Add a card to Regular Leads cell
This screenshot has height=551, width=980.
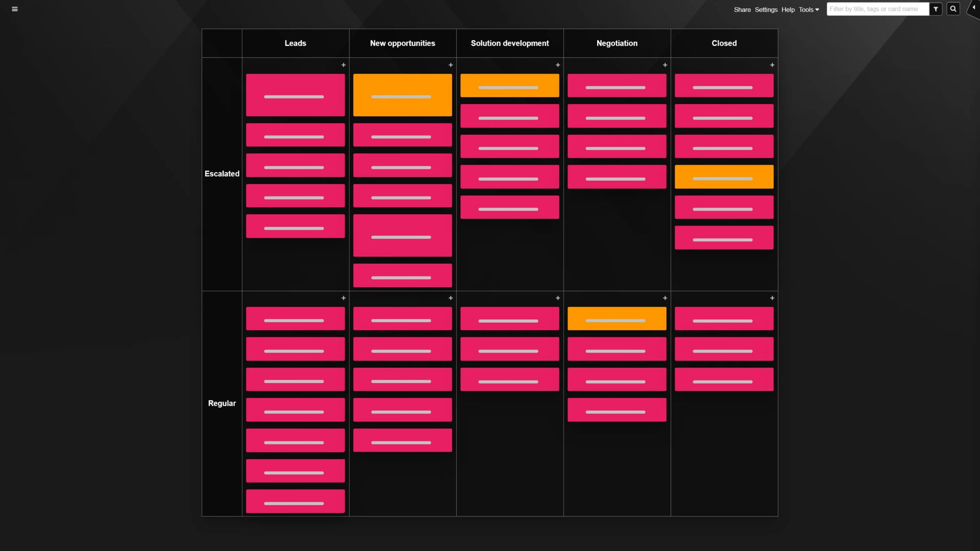coord(343,297)
